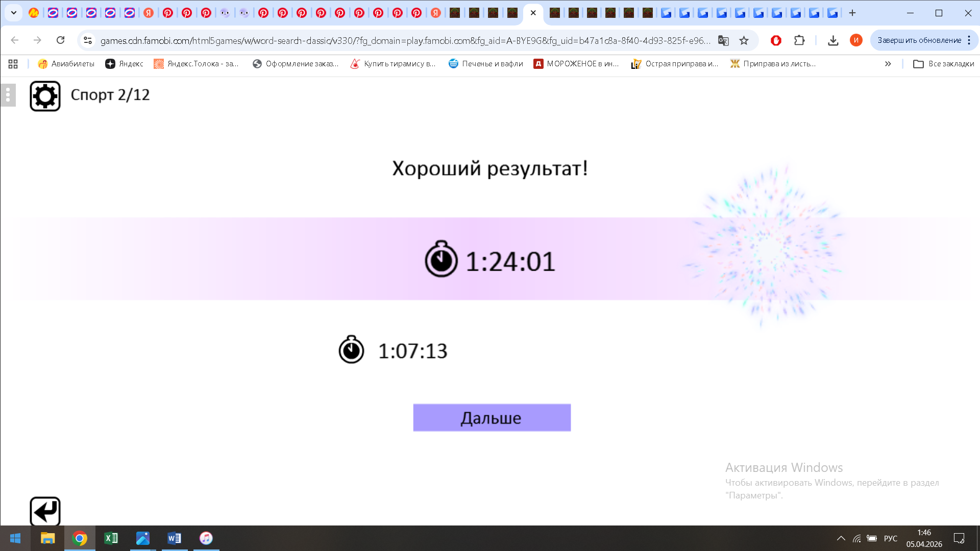Click the Дальше button to continue
Screen dimensions: 980x551
coord(492,417)
